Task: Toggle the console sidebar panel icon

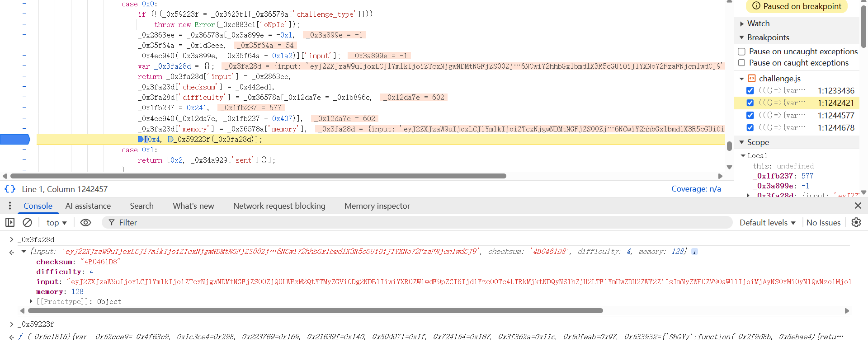Action: click(x=10, y=222)
